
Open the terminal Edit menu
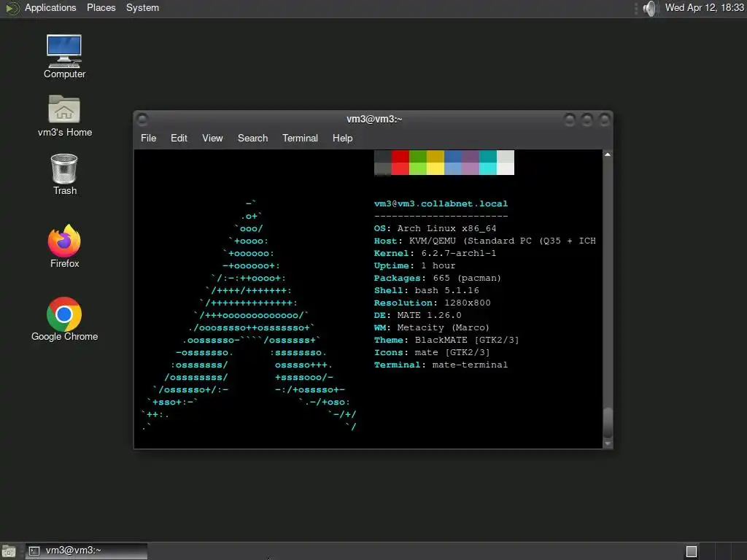pos(179,138)
